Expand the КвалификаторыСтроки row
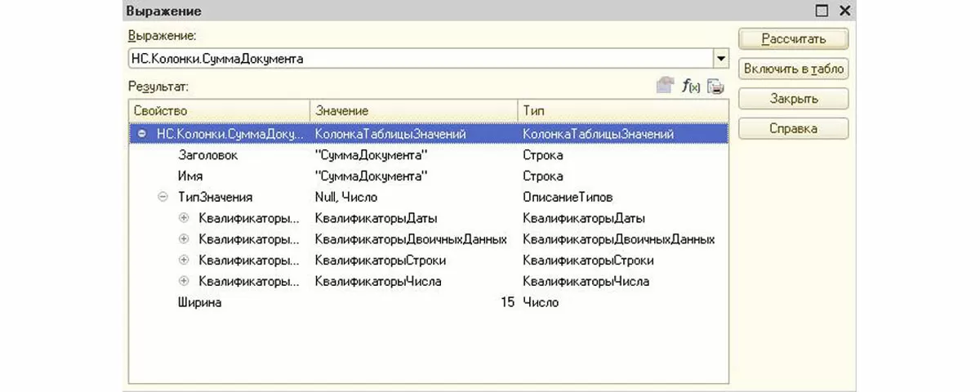980x392 pixels. 183,261
